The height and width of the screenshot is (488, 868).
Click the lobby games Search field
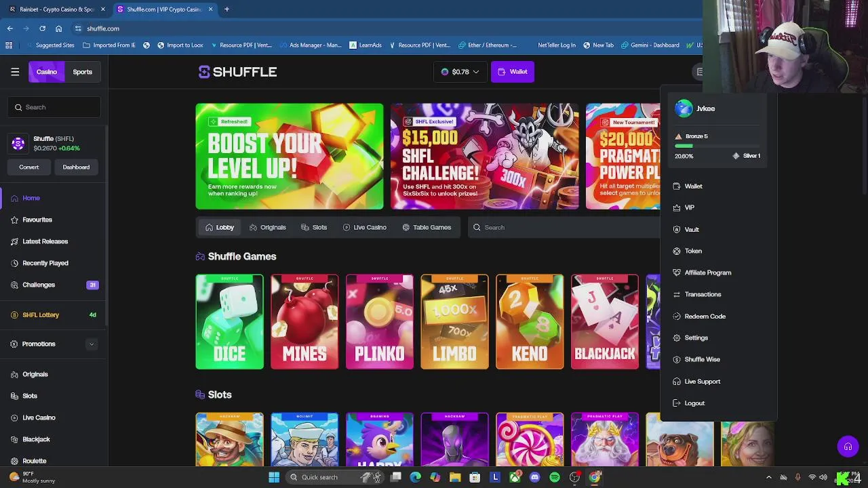point(563,228)
